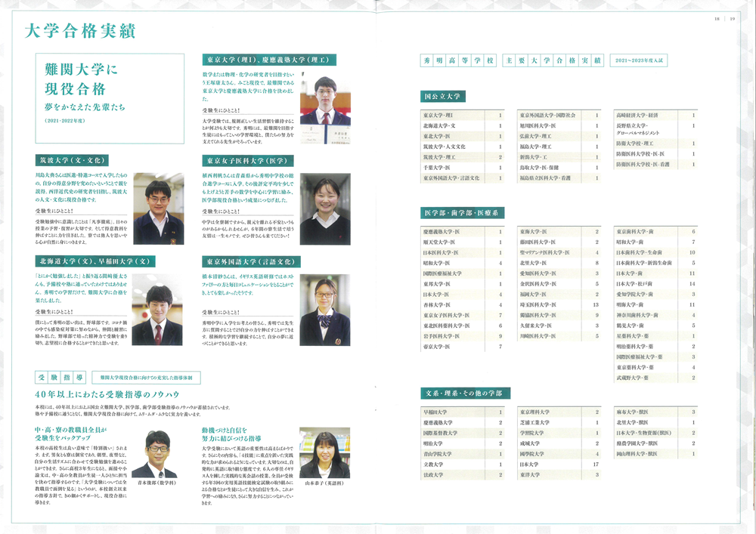Select the 北海道大学・文 table row

coord(463,125)
